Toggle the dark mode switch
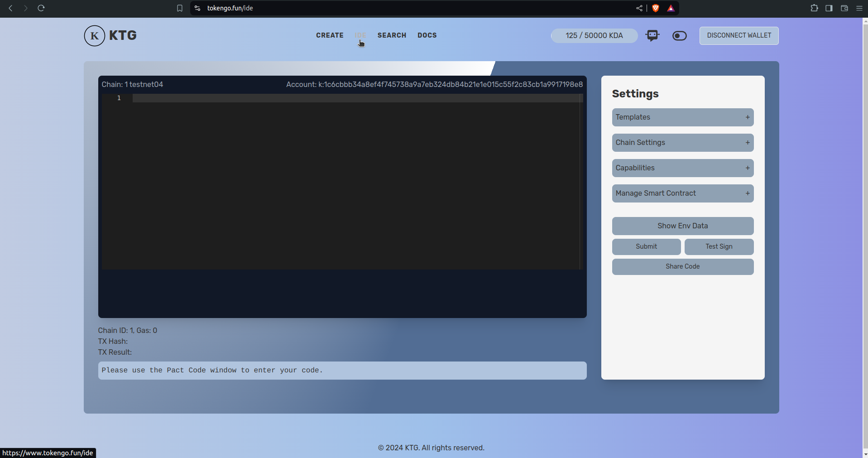 (x=679, y=36)
